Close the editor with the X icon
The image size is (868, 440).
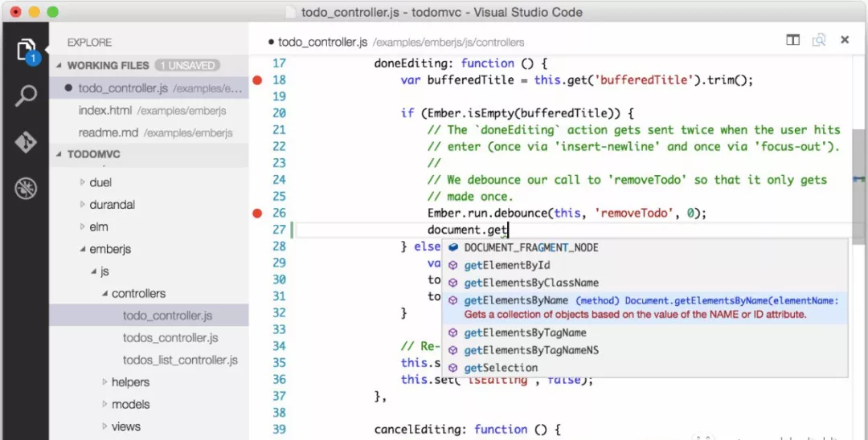[845, 40]
